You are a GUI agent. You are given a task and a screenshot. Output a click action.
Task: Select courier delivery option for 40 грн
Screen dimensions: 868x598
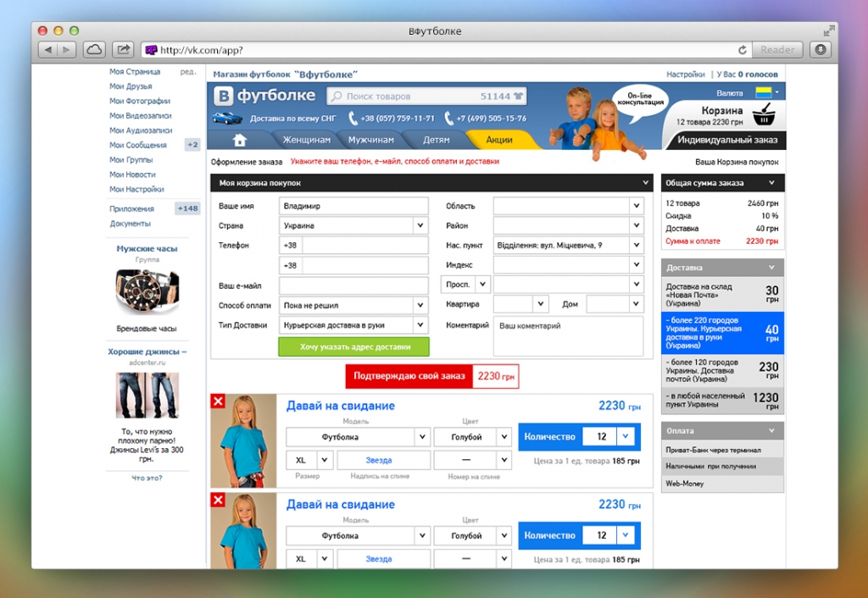pyautogui.click(x=722, y=333)
